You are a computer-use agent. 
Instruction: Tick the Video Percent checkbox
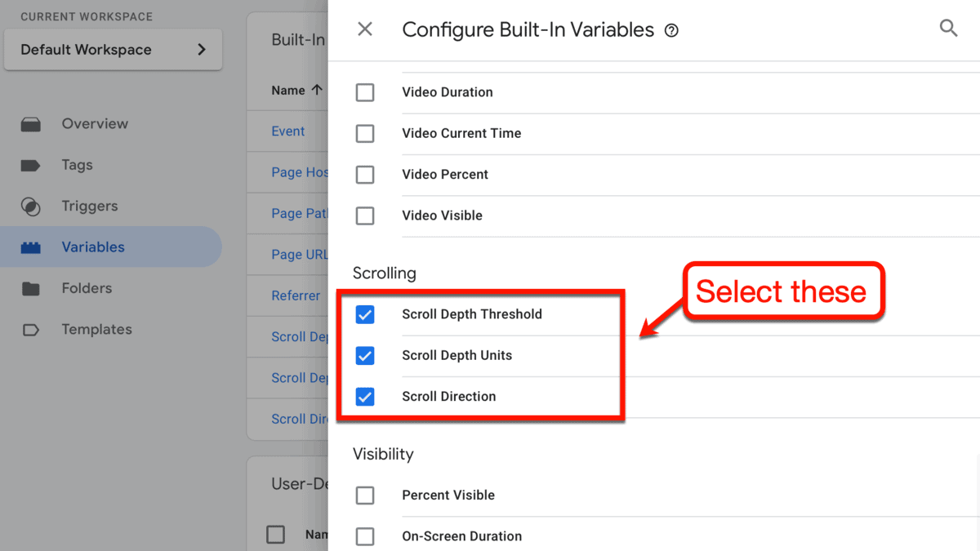coord(365,175)
